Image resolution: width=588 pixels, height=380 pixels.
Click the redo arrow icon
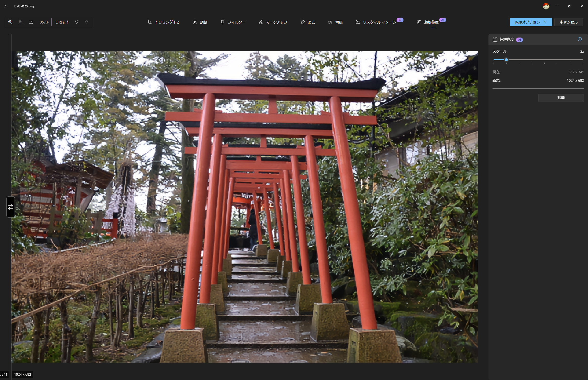pyautogui.click(x=87, y=22)
